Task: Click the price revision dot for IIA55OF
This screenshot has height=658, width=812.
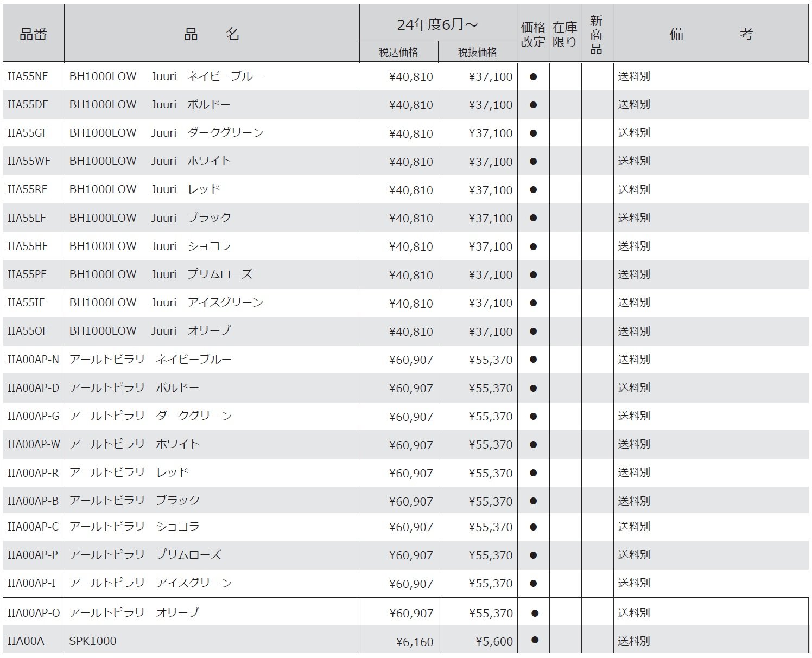Action: pos(533,331)
